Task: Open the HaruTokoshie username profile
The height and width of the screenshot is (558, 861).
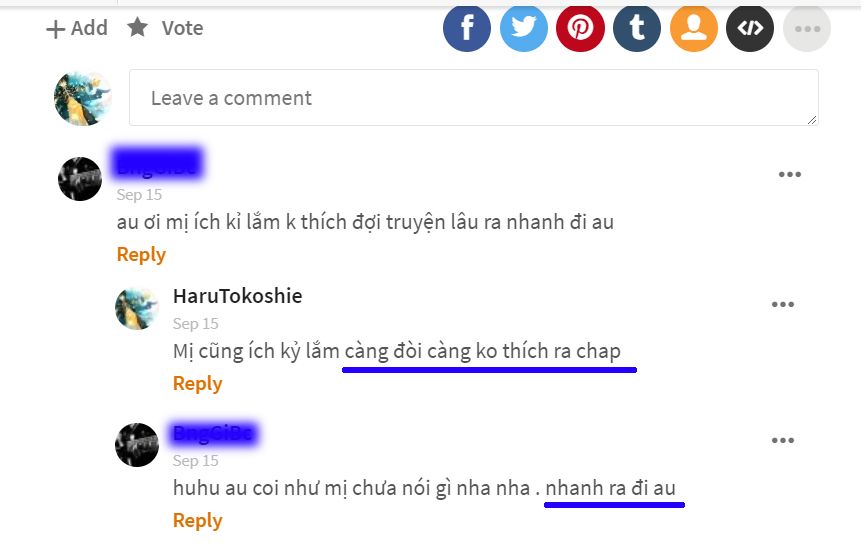Action: 238,296
